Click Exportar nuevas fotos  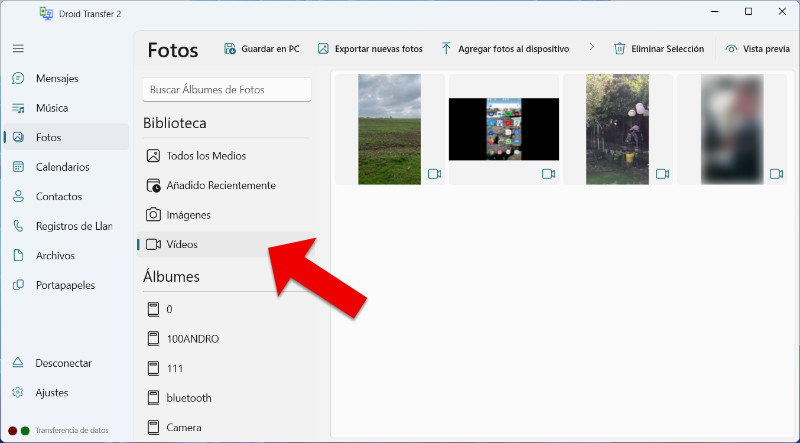[370, 49]
